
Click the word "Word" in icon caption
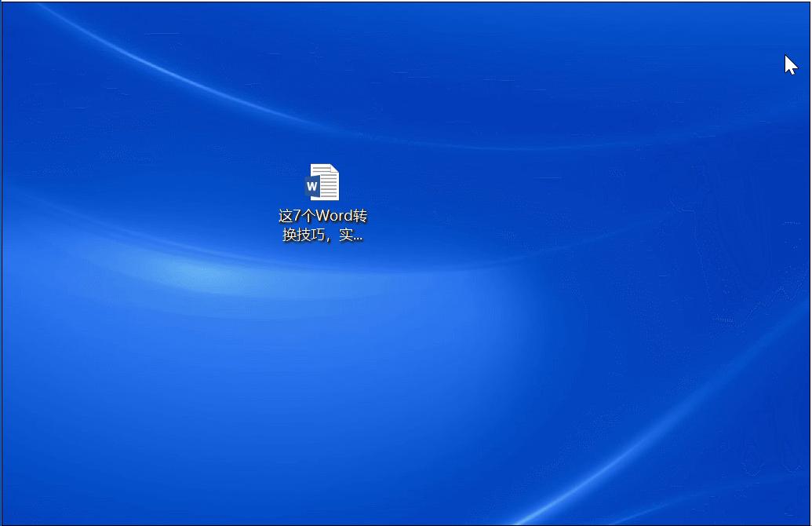[x=333, y=216]
